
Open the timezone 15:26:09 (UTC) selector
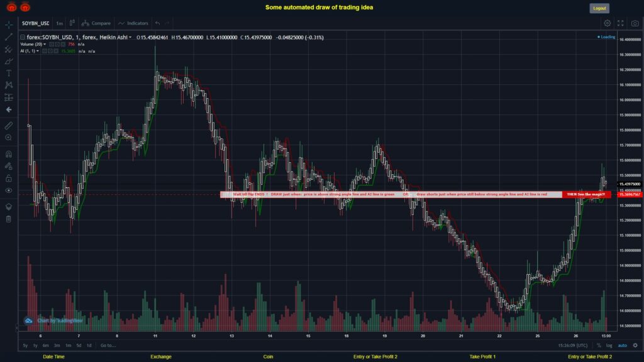[572, 346]
